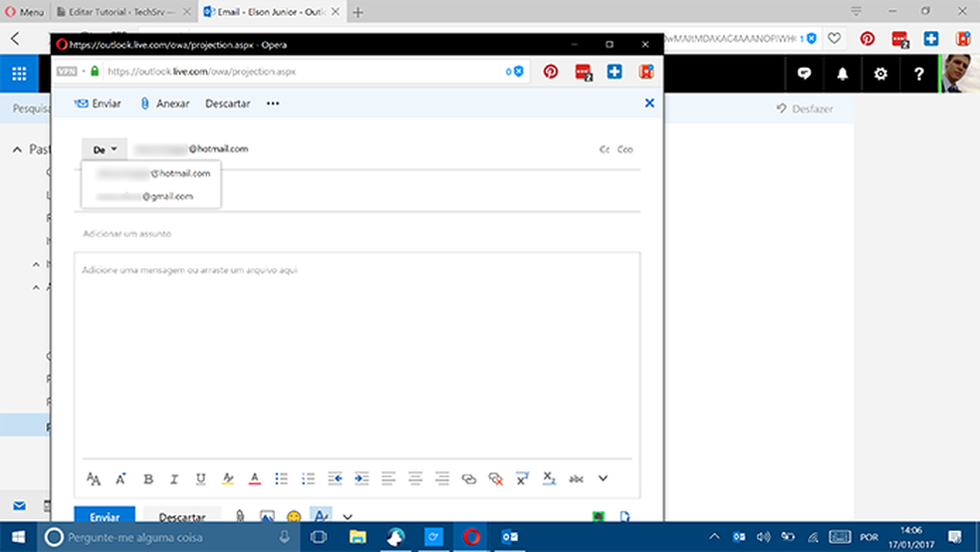Click the grow font size icon
The image size is (980, 552).
point(121,479)
